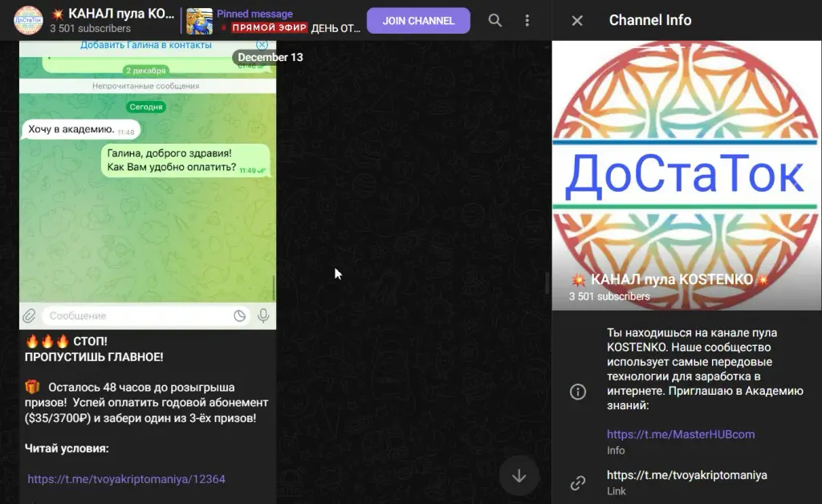Dismiss the add-contact bar with X icon
This screenshot has width=822, height=504.
[x=262, y=44]
